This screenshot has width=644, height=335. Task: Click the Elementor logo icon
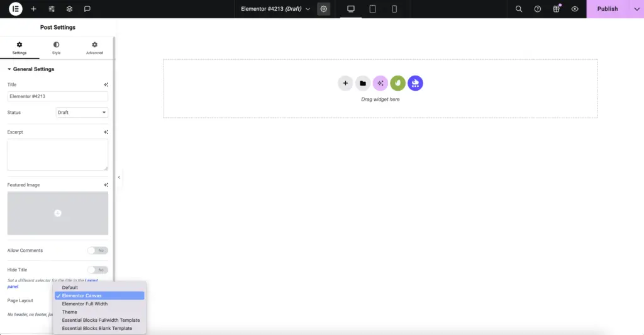click(x=16, y=9)
